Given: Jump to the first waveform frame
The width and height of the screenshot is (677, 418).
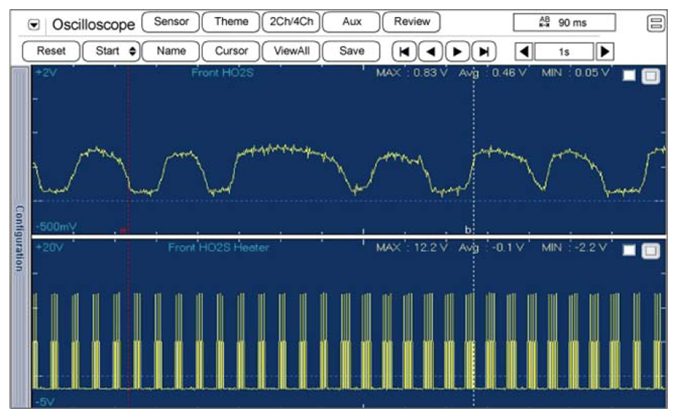Looking at the screenshot, I should tap(403, 50).
